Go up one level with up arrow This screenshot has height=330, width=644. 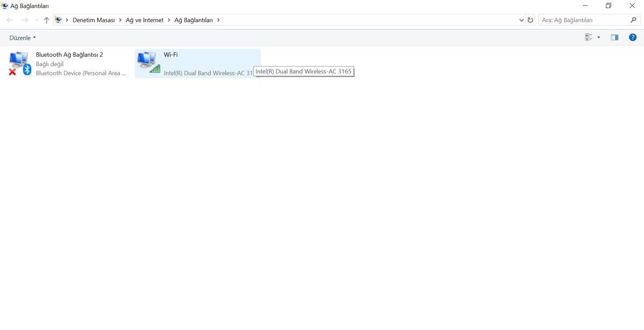tap(47, 20)
